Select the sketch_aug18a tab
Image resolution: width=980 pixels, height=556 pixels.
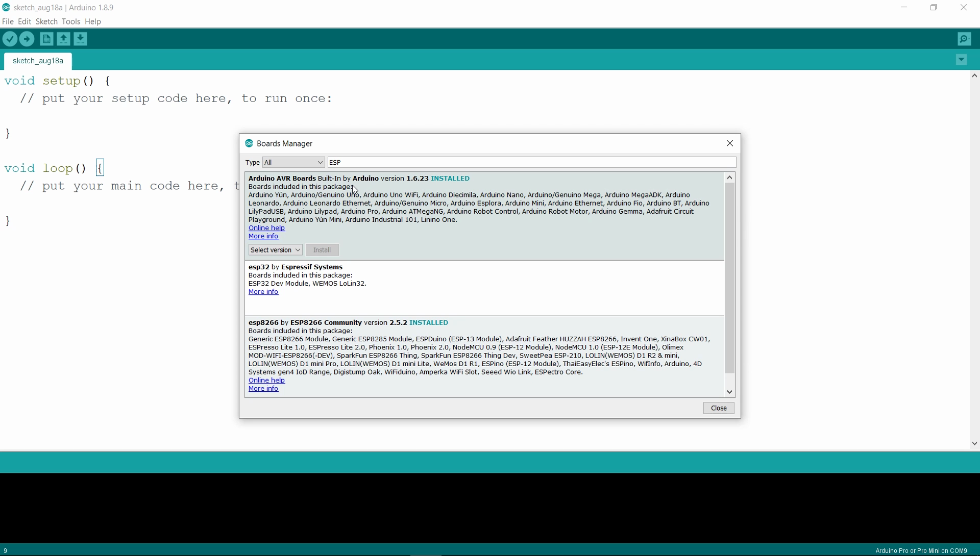tap(38, 61)
